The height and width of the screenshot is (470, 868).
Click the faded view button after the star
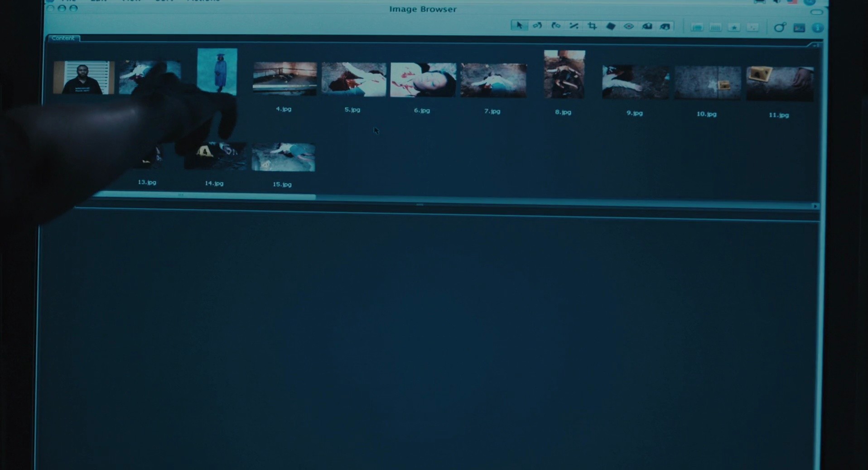[x=752, y=28]
